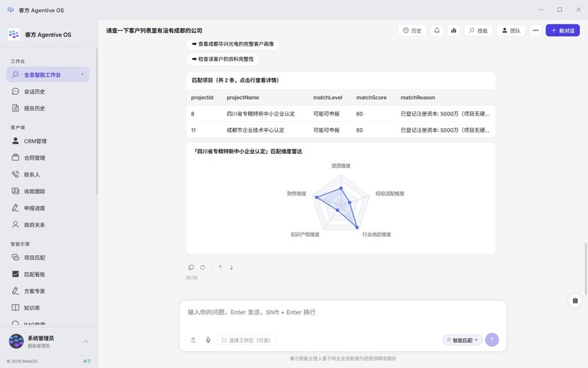
Task: Click the 政府关系 user icon
Action: point(15,224)
